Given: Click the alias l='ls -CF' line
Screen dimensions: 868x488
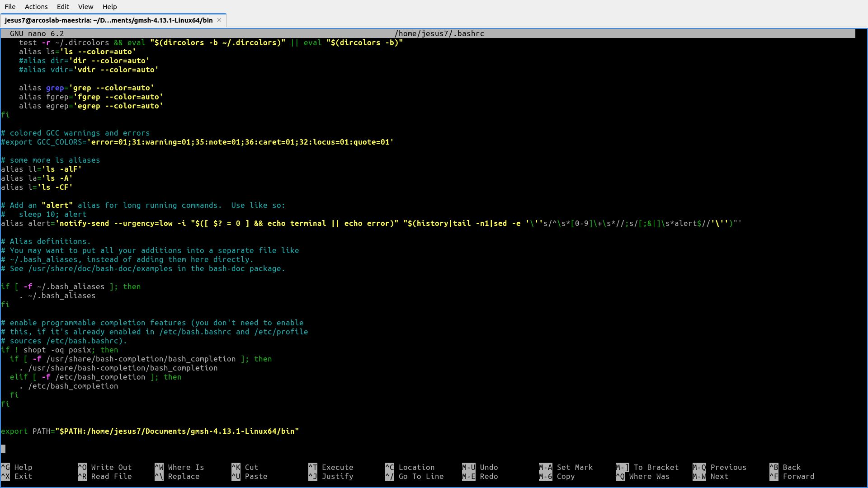Looking at the screenshot, I should [37, 187].
